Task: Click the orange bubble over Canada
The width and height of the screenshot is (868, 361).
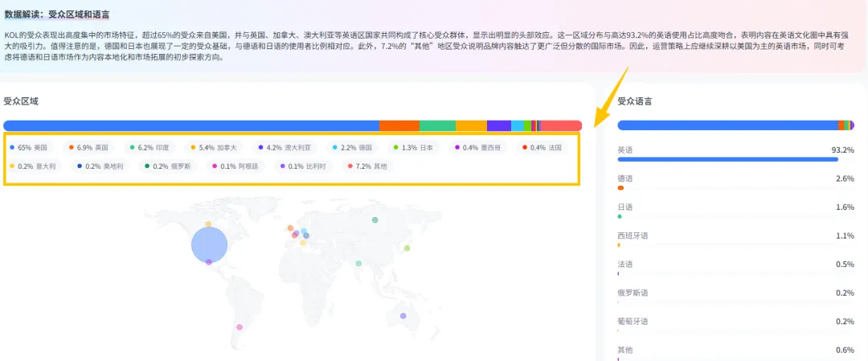Action: pos(208,224)
